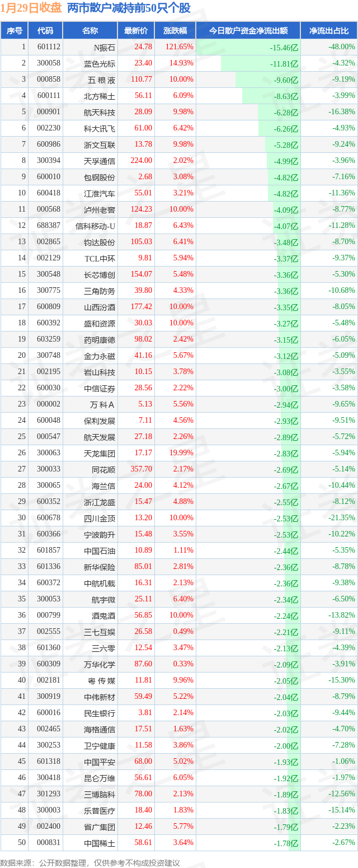The width and height of the screenshot is (358, 868).
Task: Click stock name 天孚通信
Action: 100,161
